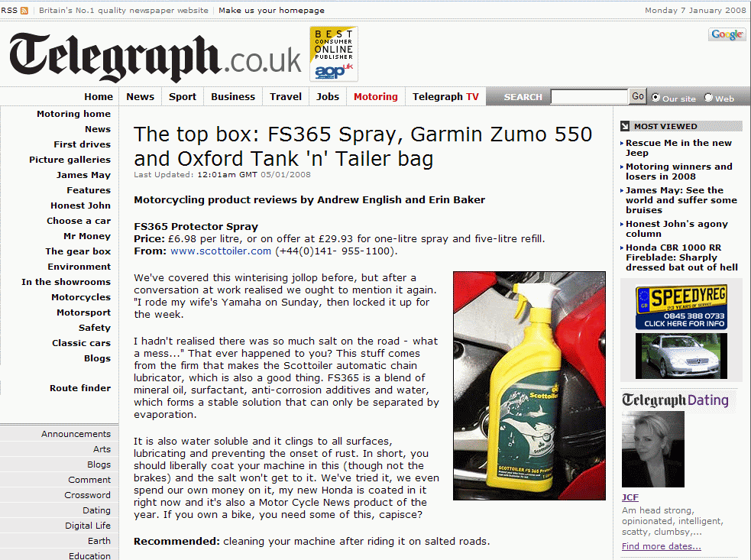The width and height of the screenshot is (751, 560).
Task: Open Route finder in left sidebar
Action: click(x=80, y=388)
